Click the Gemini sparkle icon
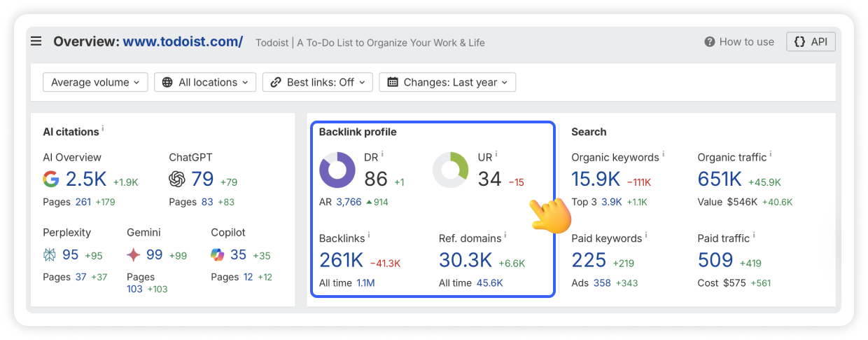Screen dimensions: 868x340 [x=134, y=254]
